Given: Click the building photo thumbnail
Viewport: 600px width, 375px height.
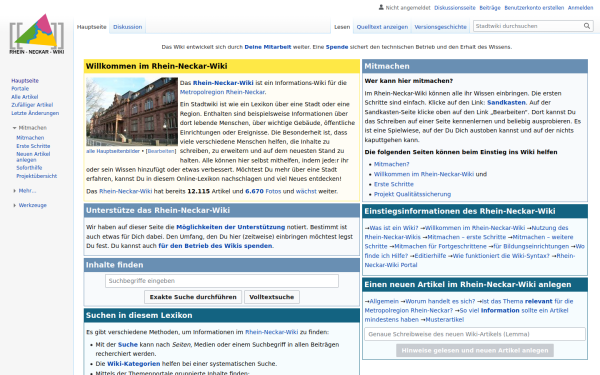Looking at the screenshot, I should (132, 112).
